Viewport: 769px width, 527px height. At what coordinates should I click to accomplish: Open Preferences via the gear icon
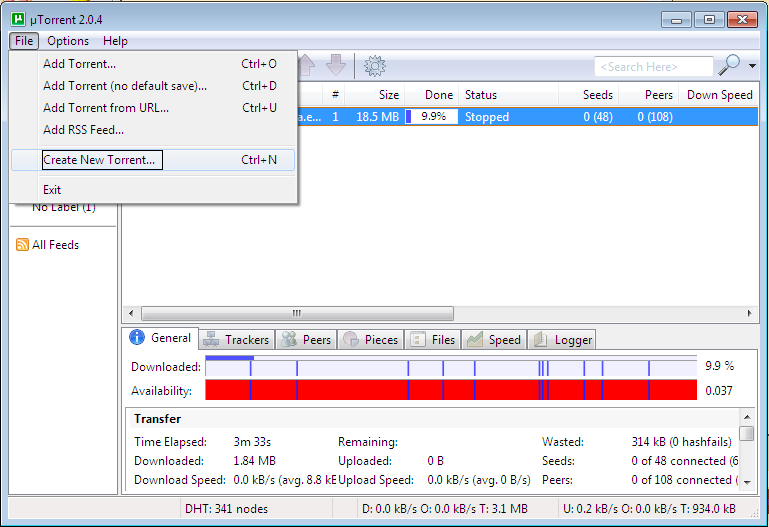click(x=375, y=66)
